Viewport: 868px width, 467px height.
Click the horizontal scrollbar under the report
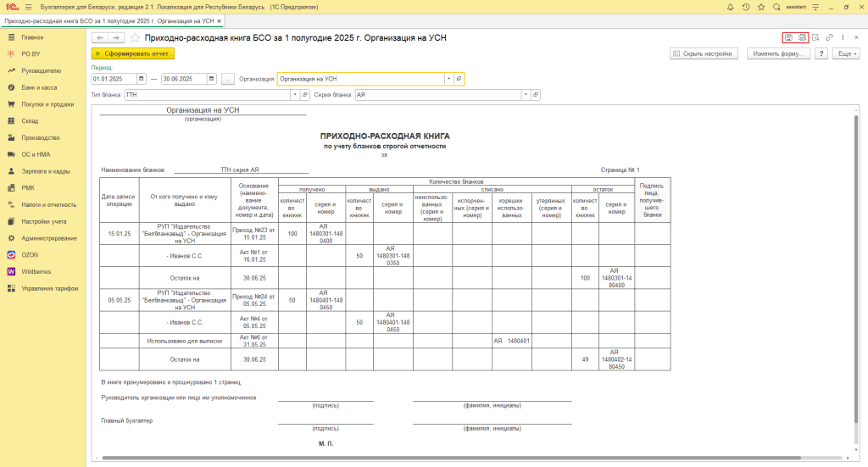coord(451,459)
